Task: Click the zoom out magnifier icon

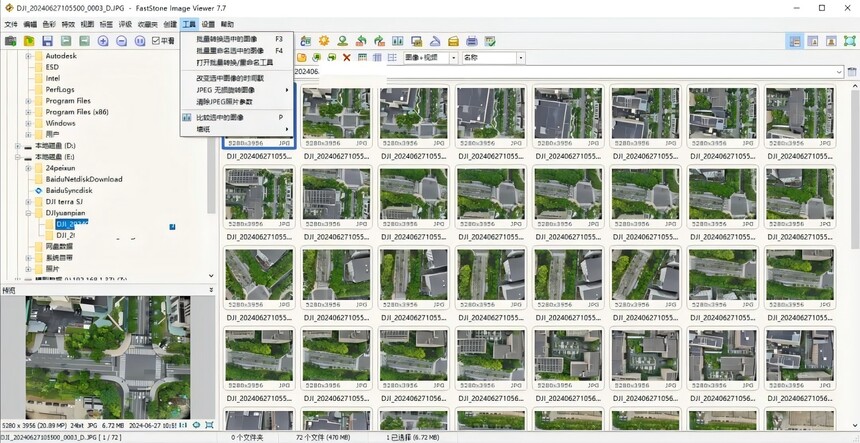Action: click(122, 41)
